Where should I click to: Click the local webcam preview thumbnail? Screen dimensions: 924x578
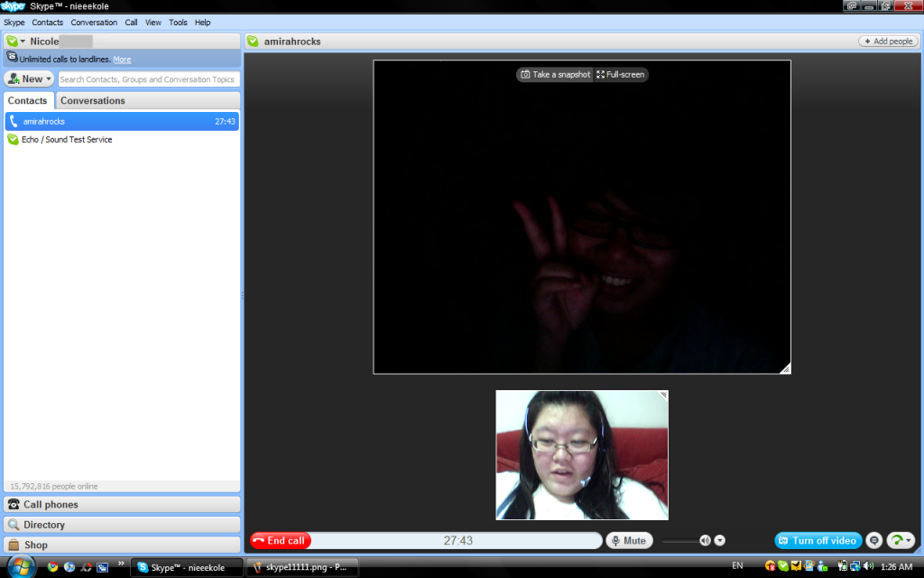pyautogui.click(x=582, y=455)
